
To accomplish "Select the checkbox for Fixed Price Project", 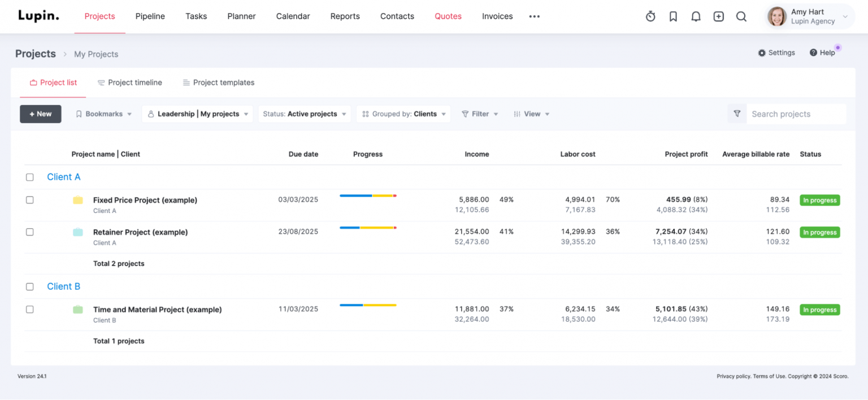I will pos(30,200).
